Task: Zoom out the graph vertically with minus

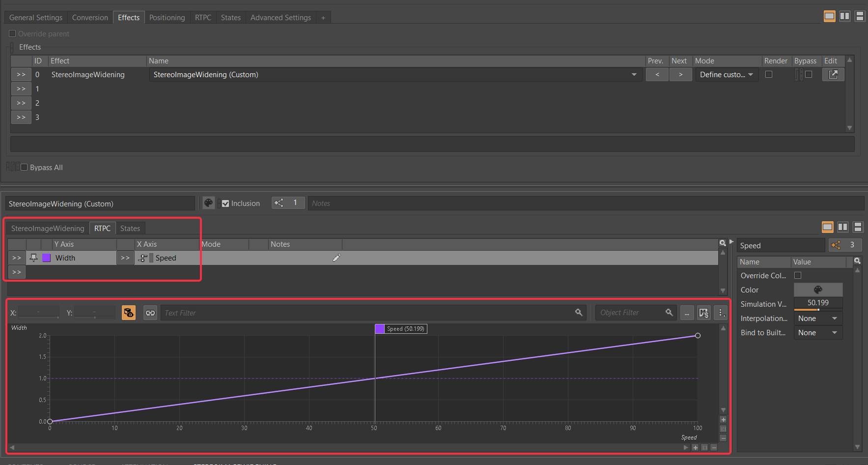Action: 723,438
